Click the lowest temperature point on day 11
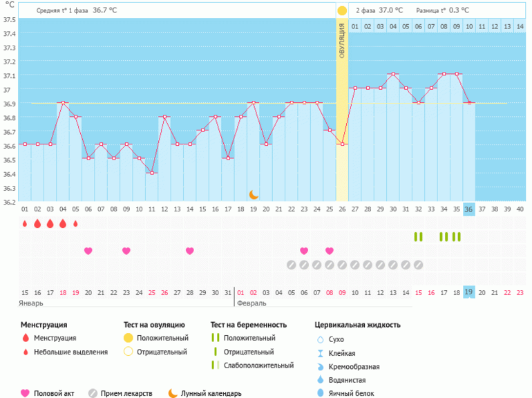 coord(151,173)
